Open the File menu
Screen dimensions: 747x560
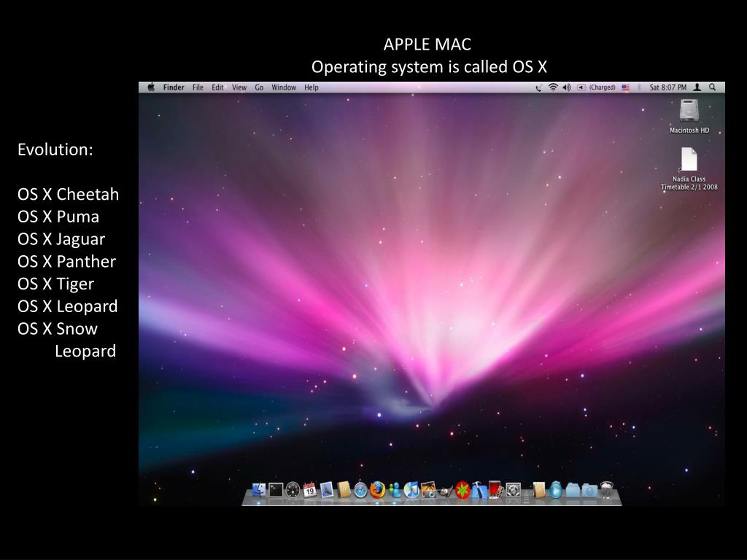click(x=198, y=87)
